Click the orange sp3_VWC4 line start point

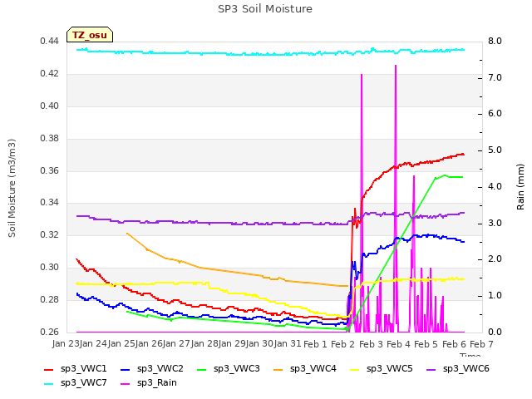[x=127, y=234]
